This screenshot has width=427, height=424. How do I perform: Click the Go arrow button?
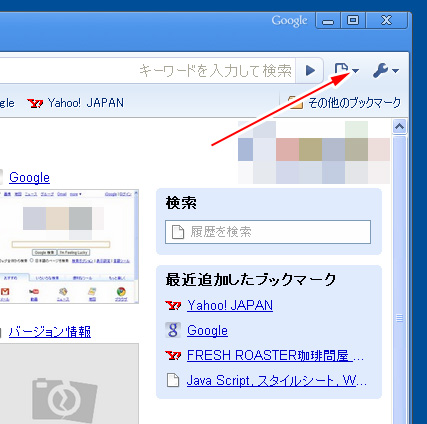(310, 70)
